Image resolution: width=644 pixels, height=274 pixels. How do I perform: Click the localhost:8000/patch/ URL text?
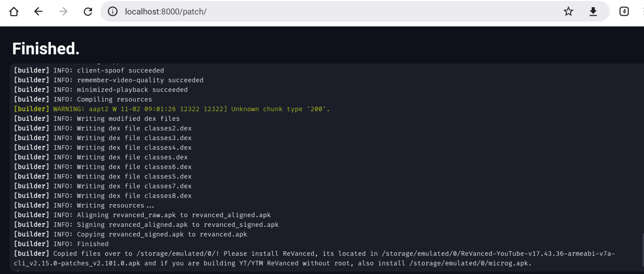click(166, 12)
